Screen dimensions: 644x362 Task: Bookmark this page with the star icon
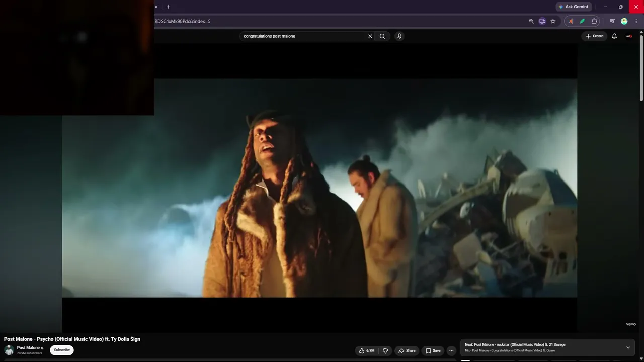coord(553,21)
